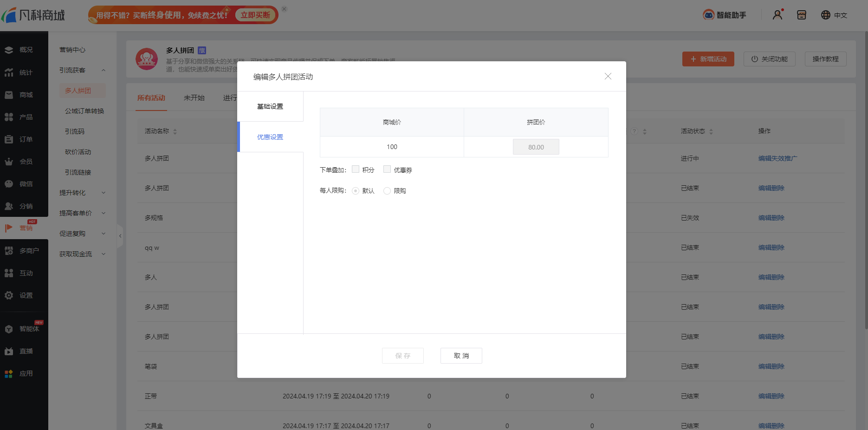Click the globe language icon
This screenshot has width=868, height=430.
pyautogui.click(x=825, y=15)
